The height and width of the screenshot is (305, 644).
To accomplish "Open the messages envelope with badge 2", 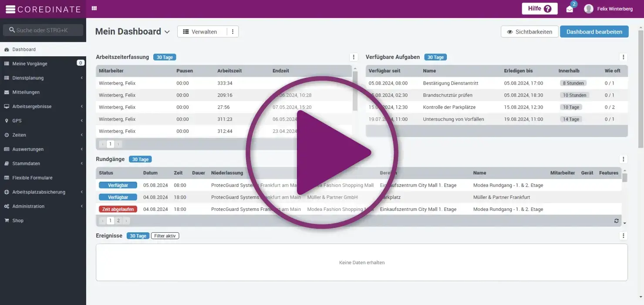I will pos(570,9).
